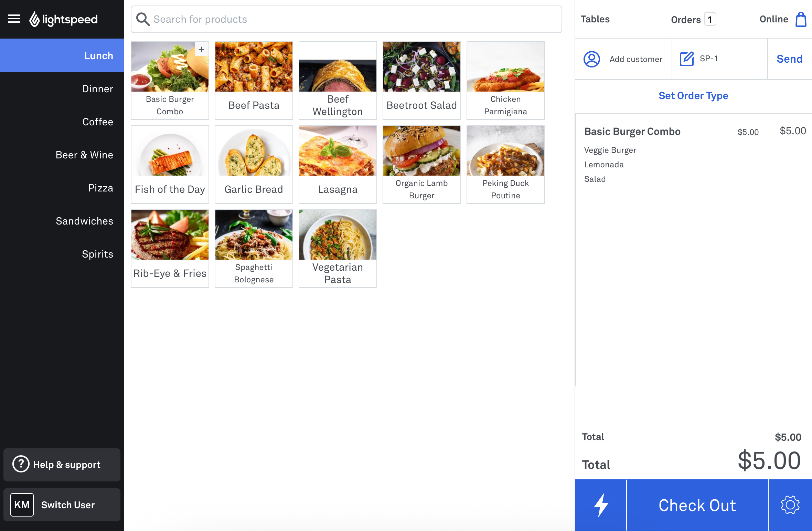The width and height of the screenshot is (812, 531).
Task: Select the Dinner category
Action: click(x=62, y=89)
